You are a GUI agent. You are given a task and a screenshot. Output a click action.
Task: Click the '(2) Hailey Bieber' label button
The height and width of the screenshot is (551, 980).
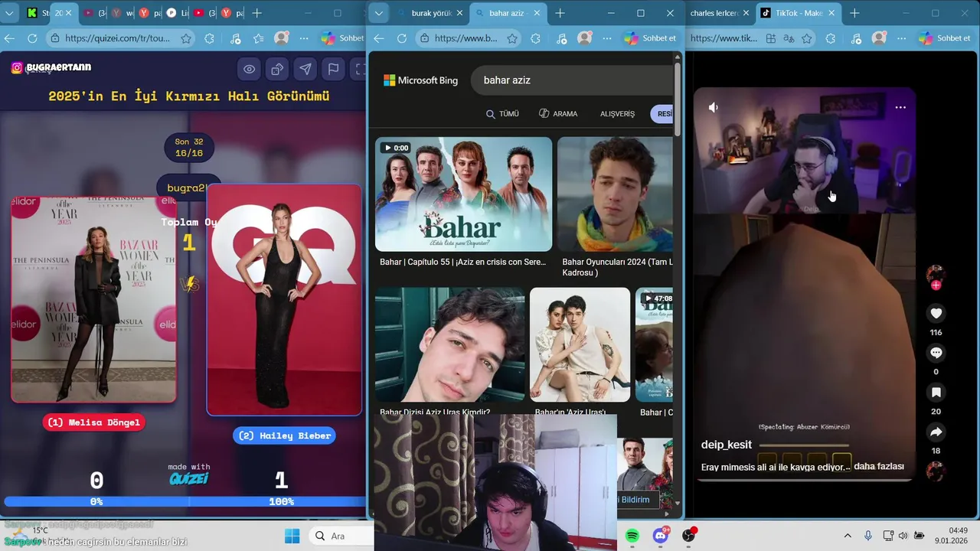pyautogui.click(x=284, y=435)
